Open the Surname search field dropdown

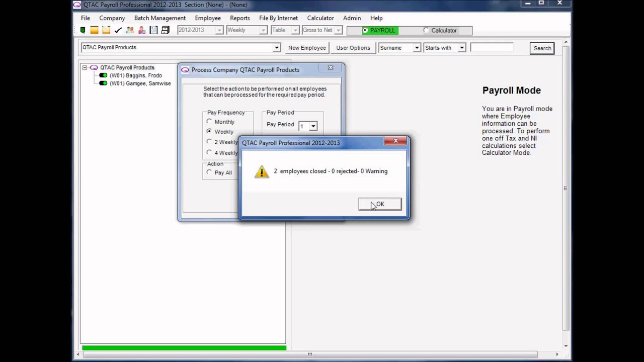[x=417, y=48]
